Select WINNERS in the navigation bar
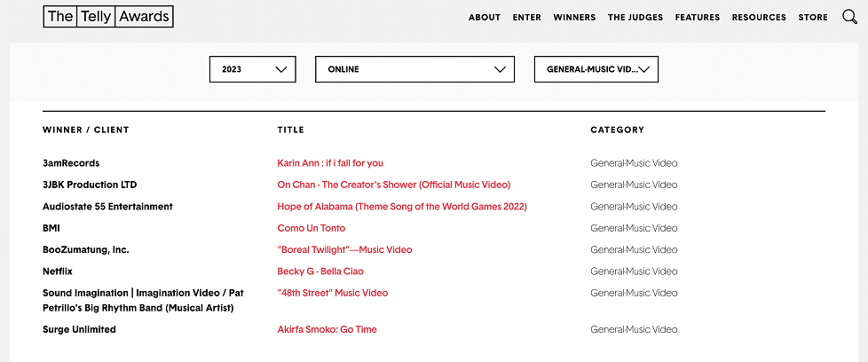 click(574, 18)
